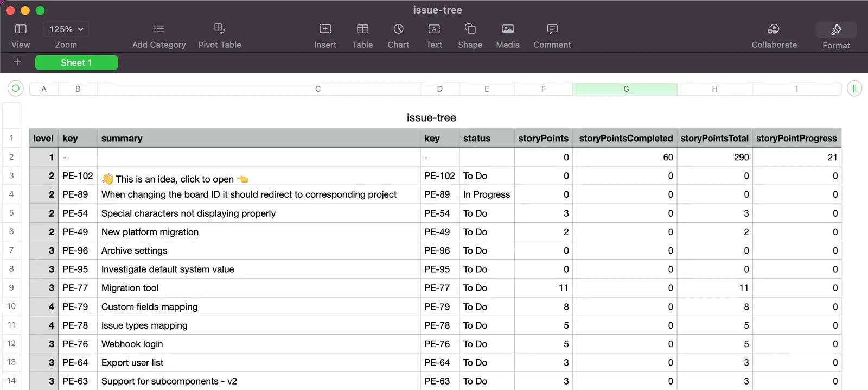Insert a Chart from toolbar

point(398,29)
